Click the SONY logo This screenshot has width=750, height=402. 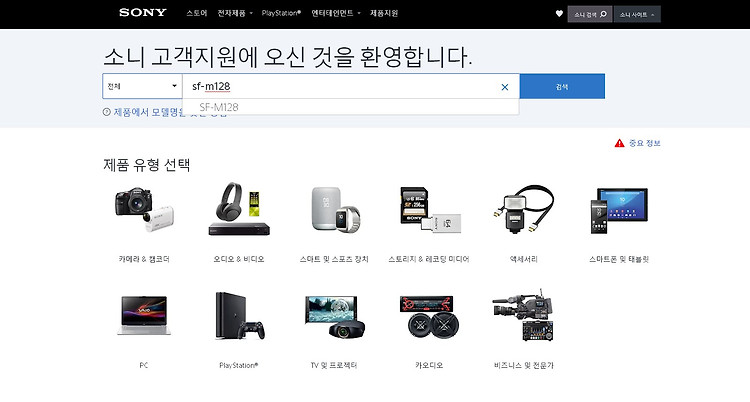pyautogui.click(x=143, y=13)
